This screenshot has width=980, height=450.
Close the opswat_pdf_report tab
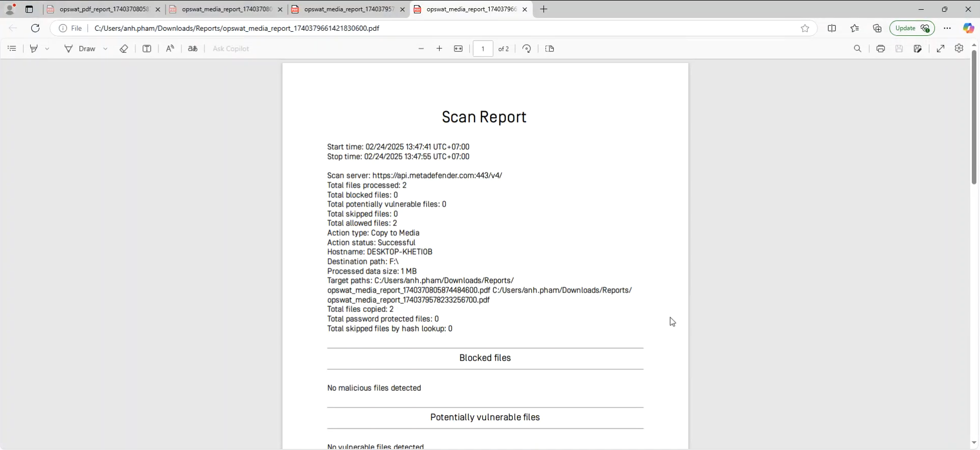coord(157,9)
